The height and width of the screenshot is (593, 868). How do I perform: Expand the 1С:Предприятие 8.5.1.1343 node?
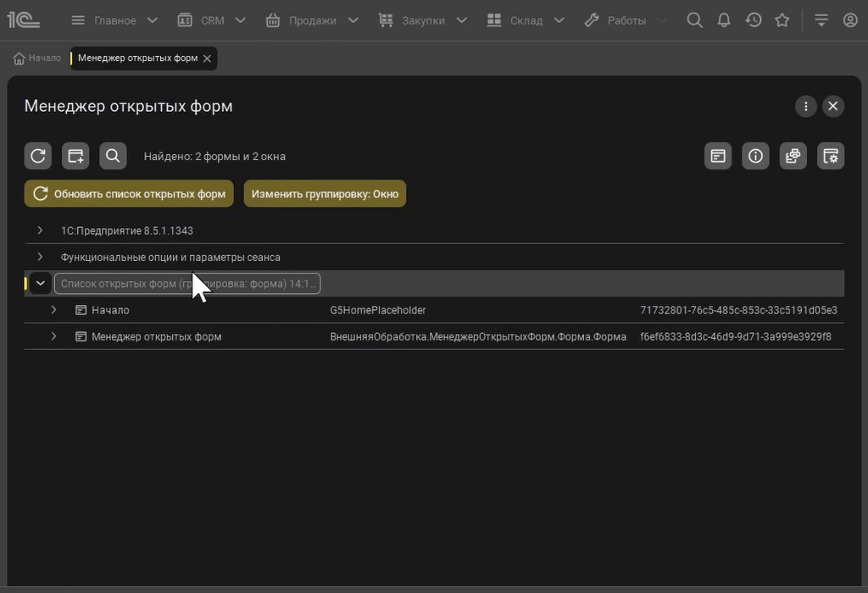click(40, 230)
